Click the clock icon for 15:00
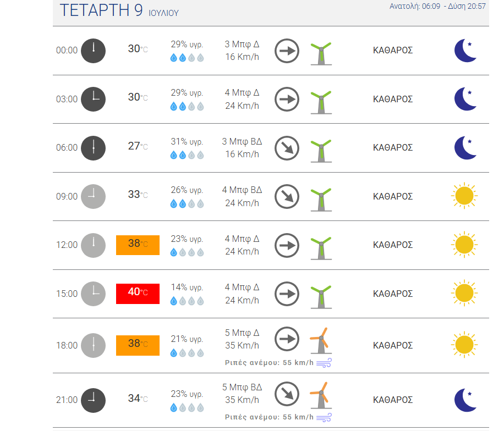Viewport: 504px width, 431px height. coord(93,294)
